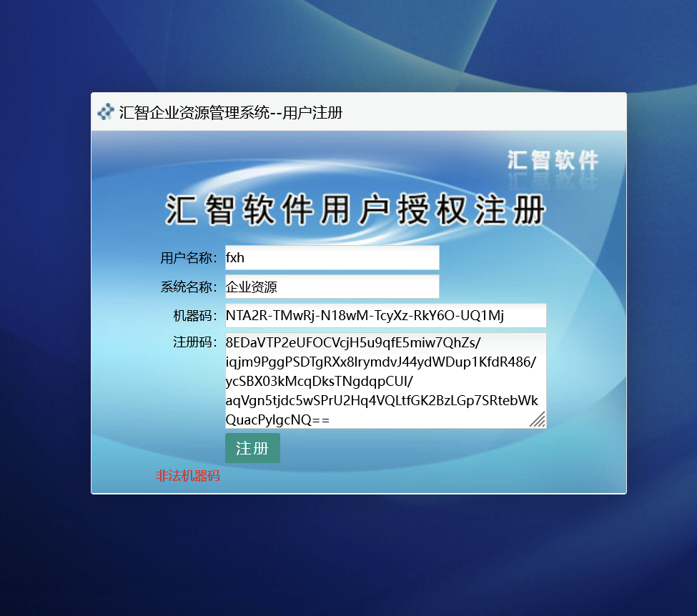
Task: Click into the 注册码 registration code textarea
Action: pyautogui.click(x=385, y=380)
